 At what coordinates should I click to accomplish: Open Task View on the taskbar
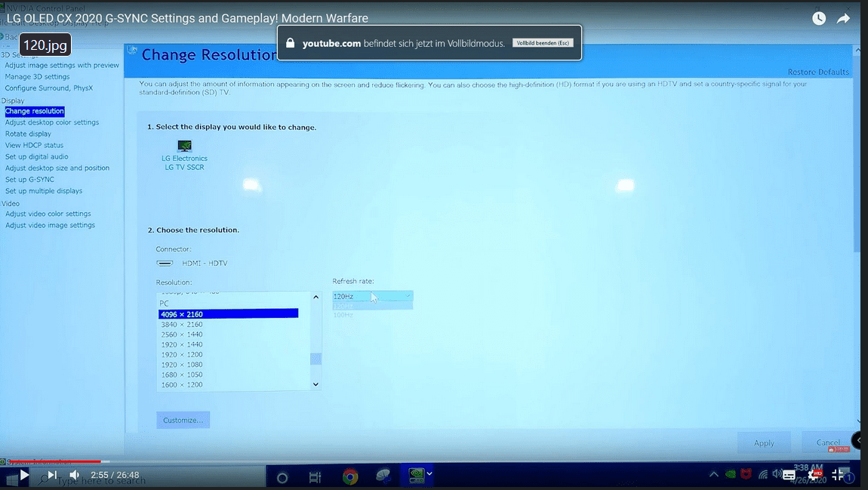[x=315, y=477]
